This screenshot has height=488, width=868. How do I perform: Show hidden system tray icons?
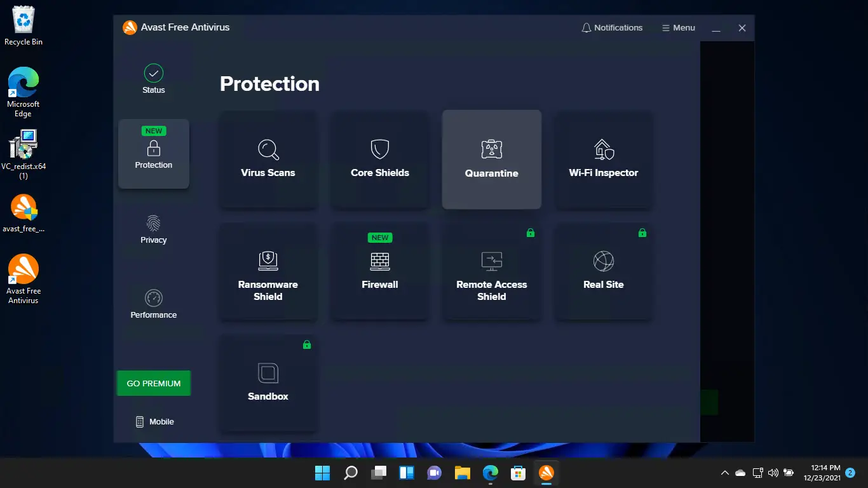pyautogui.click(x=724, y=473)
